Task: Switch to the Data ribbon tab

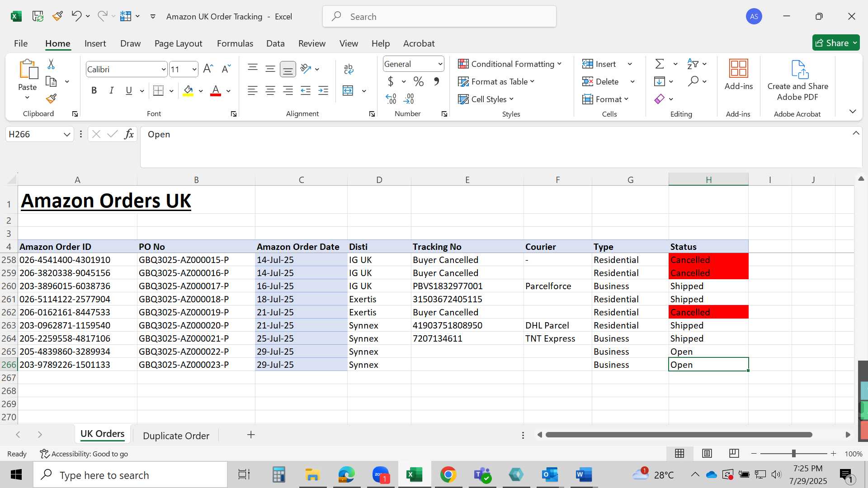Action: (275, 43)
